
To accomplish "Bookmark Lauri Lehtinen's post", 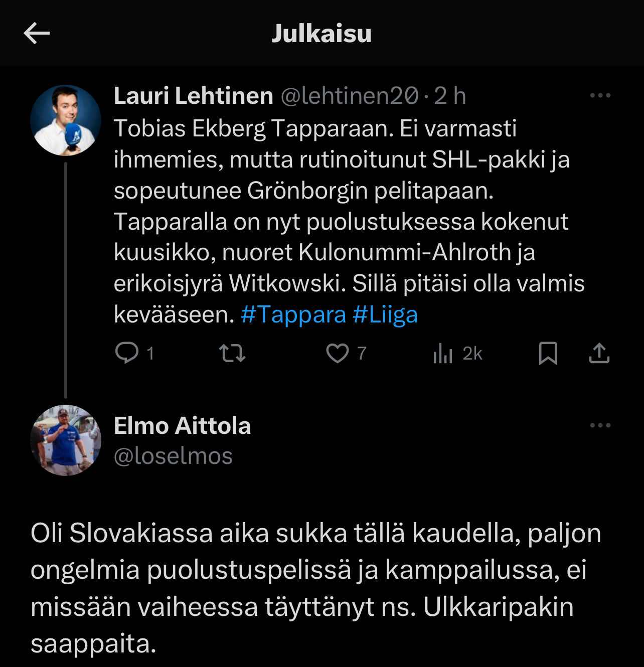I will pos(548,353).
